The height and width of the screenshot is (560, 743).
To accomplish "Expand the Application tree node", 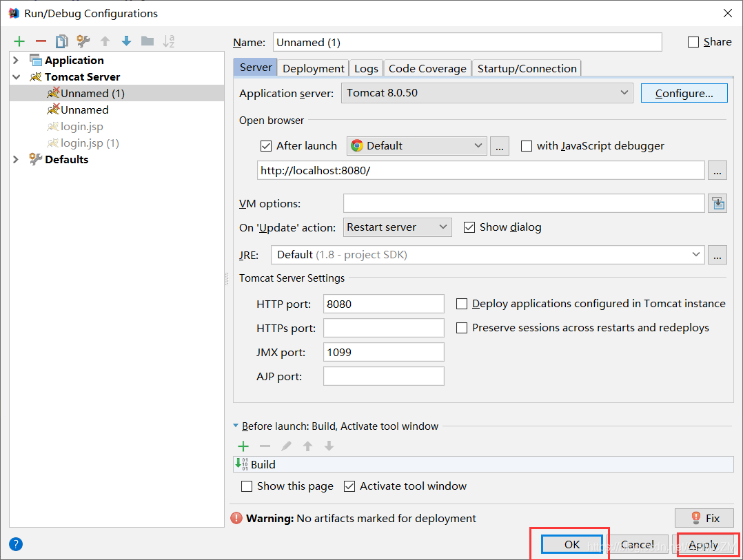I will tap(16, 60).
